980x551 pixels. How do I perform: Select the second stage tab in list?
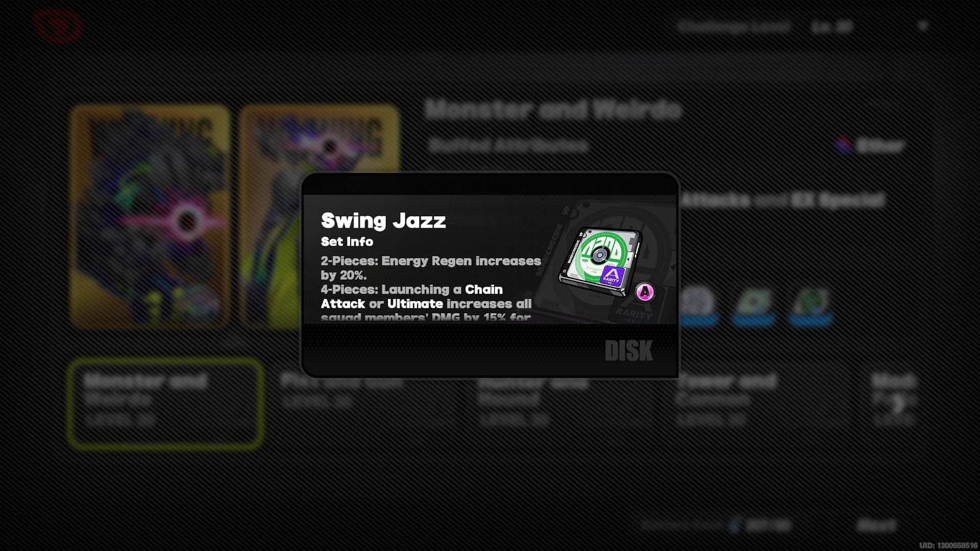coord(342,391)
